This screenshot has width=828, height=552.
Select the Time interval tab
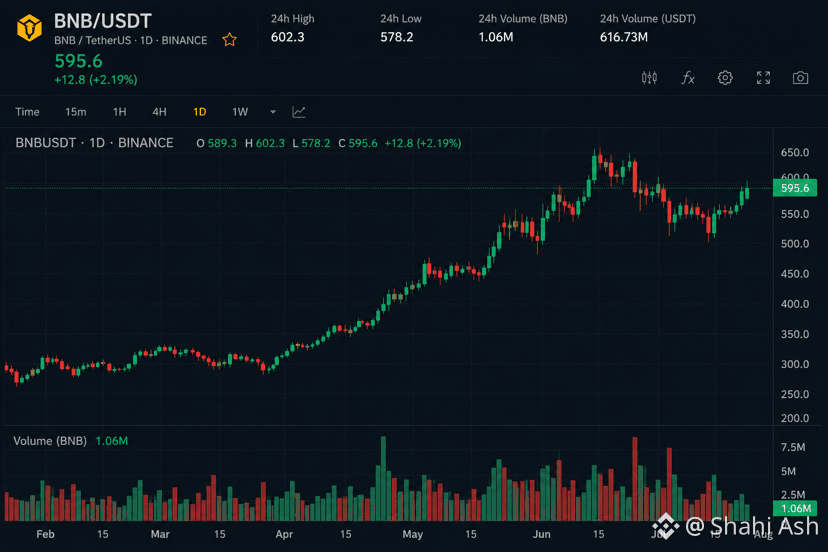coord(27,112)
